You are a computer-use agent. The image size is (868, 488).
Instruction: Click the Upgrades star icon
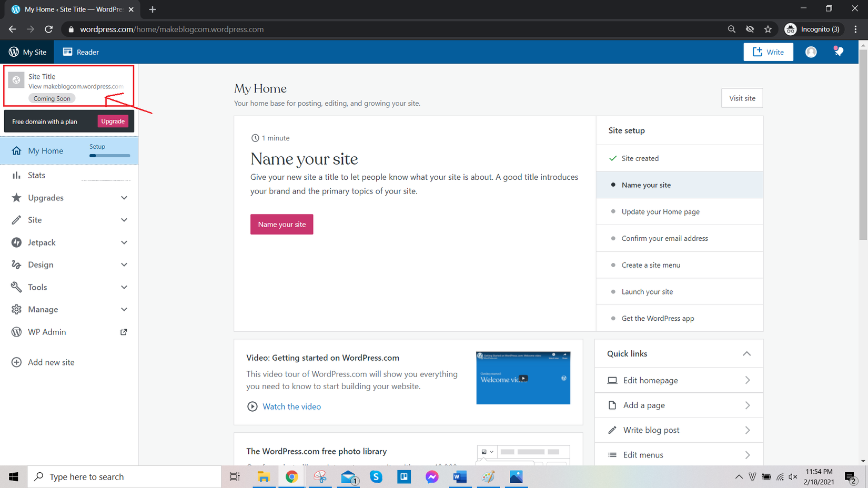17,198
